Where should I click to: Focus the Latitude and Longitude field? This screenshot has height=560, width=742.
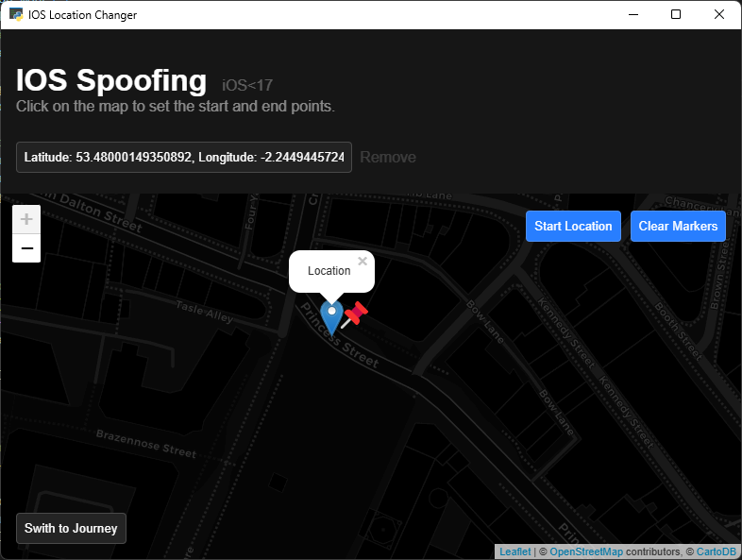184,157
